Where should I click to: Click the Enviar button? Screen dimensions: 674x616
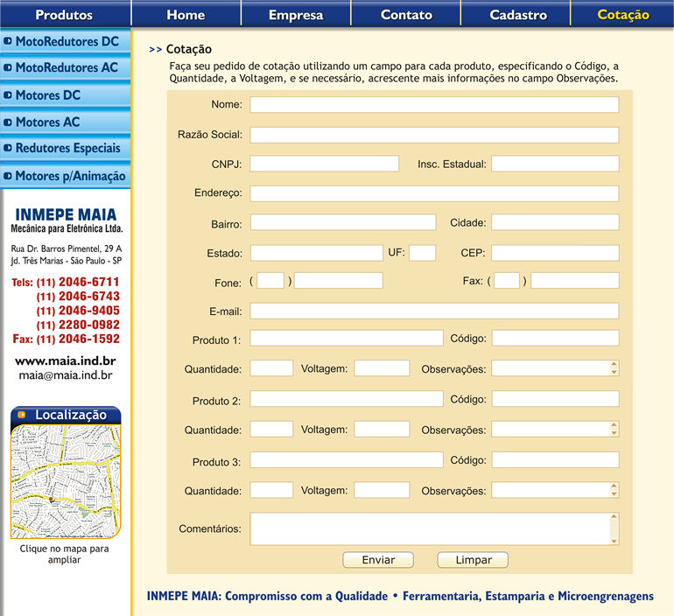tap(378, 560)
